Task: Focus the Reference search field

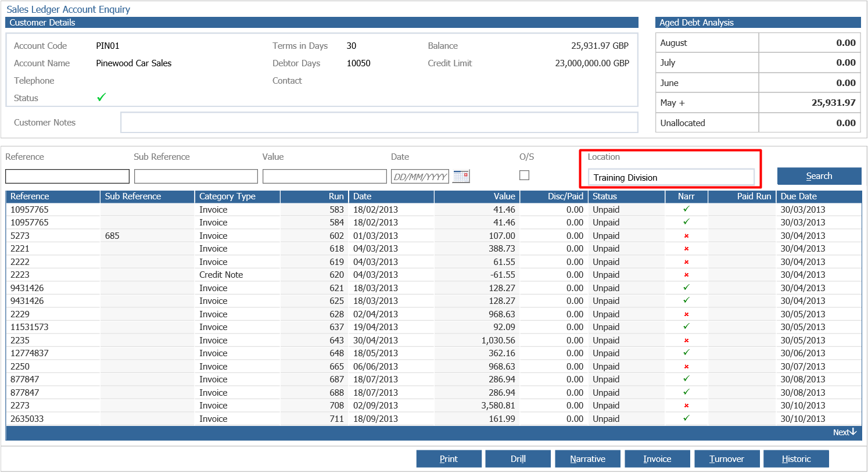Action: coord(67,176)
